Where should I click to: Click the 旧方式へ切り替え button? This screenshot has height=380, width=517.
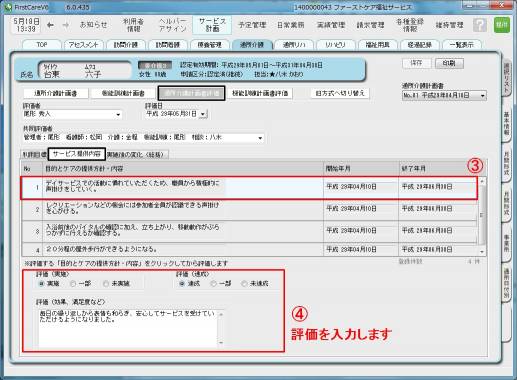coord(340,93)
